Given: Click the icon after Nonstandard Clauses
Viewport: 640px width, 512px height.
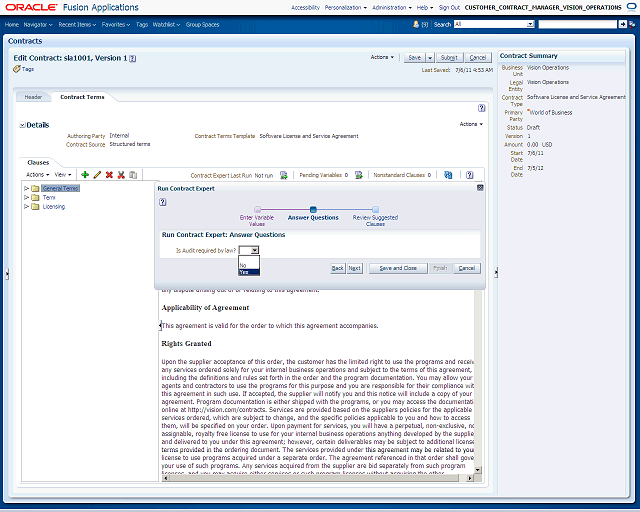Looking at the screenshot, I should [448, 175].
